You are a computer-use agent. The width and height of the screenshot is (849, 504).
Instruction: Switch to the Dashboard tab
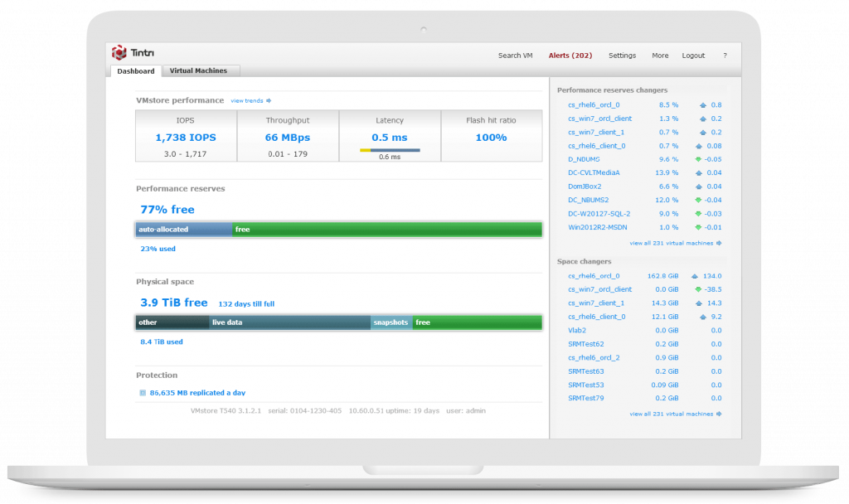(136, 71)
